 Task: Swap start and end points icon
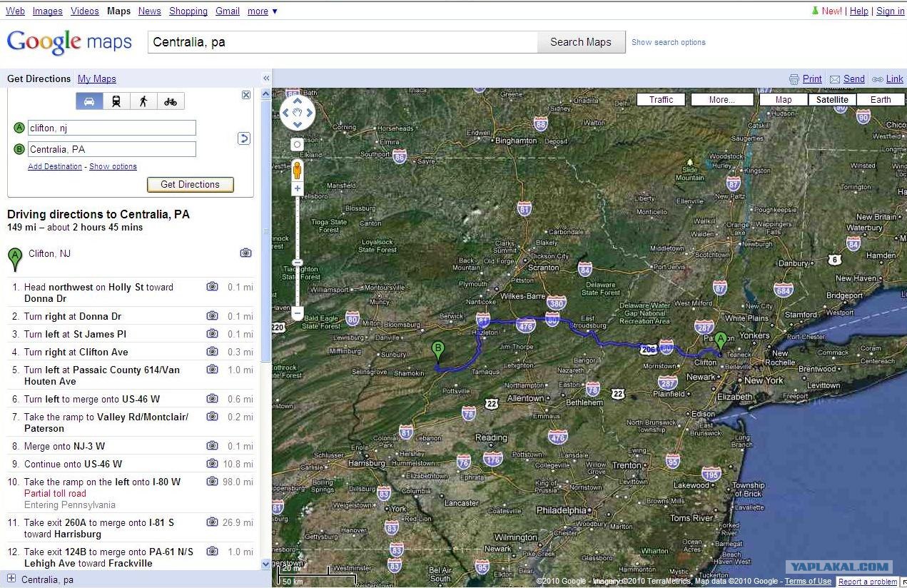(x=243, y=138)
